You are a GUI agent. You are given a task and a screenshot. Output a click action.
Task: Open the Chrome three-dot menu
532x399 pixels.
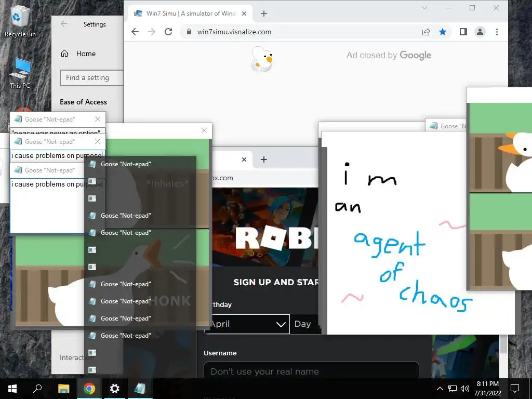pos(497,32)
